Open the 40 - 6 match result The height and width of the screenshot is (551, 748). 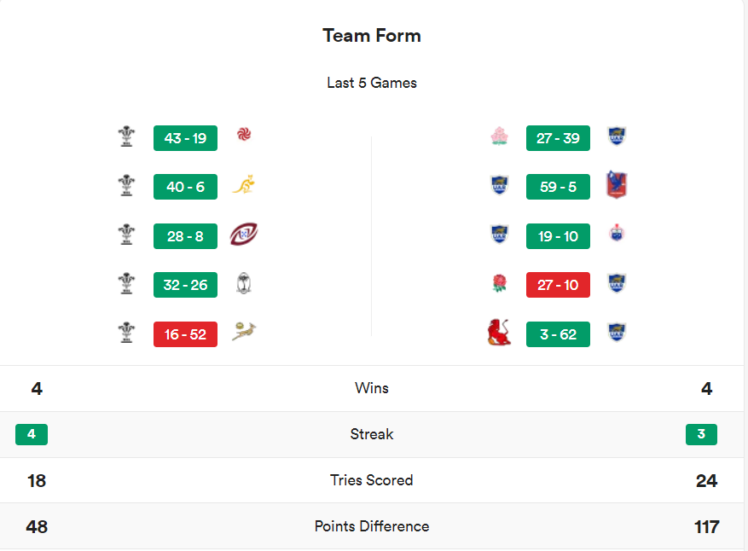point(185,186)
